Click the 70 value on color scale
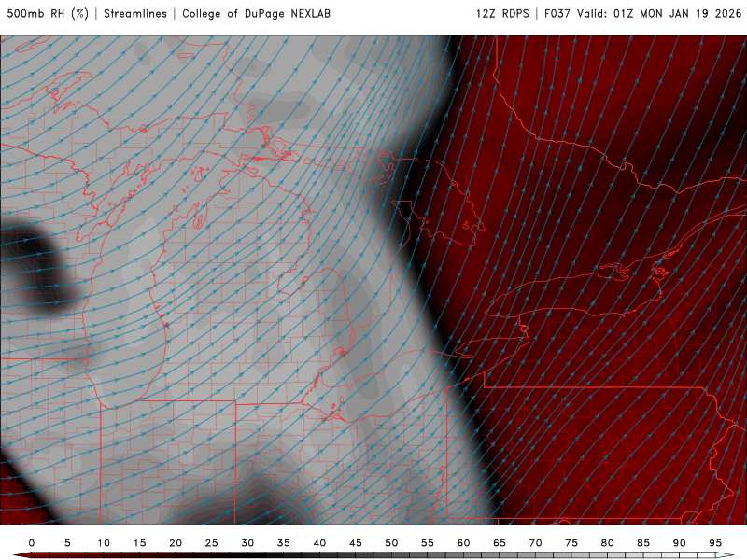The width and height of the screenshot is (747, 560). point(535,543)
